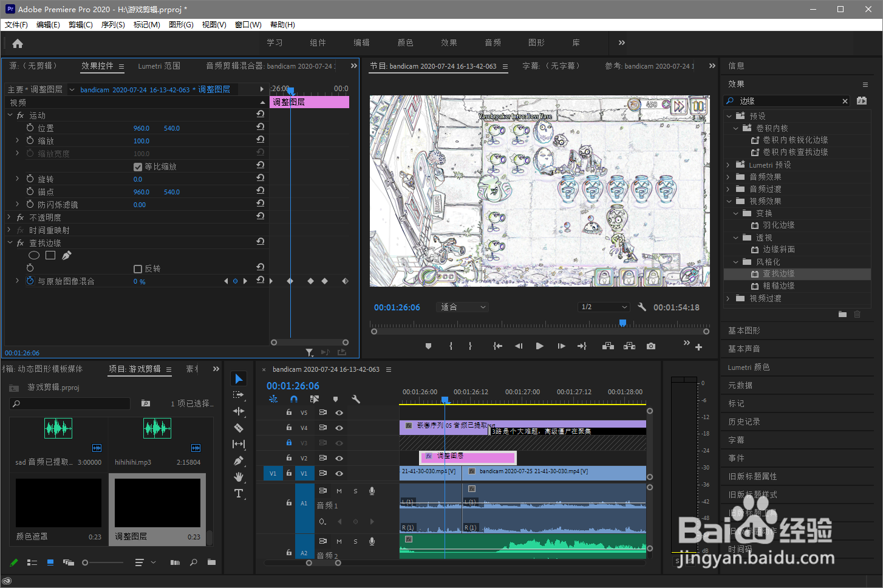Screen dimensions: 883x588
Task: Select the Pen tool in the tools panel
Action: click(x=239, y=460)
